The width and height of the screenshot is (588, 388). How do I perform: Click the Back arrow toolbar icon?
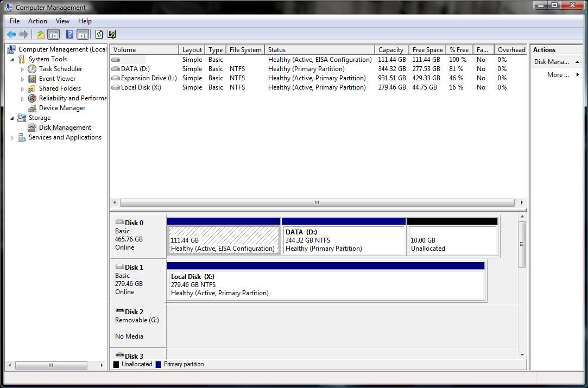coord(11,35)
